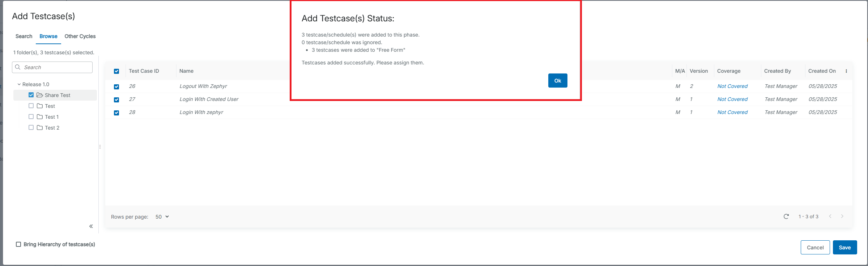Click into the folder Search input field

(x=56, y=67)
